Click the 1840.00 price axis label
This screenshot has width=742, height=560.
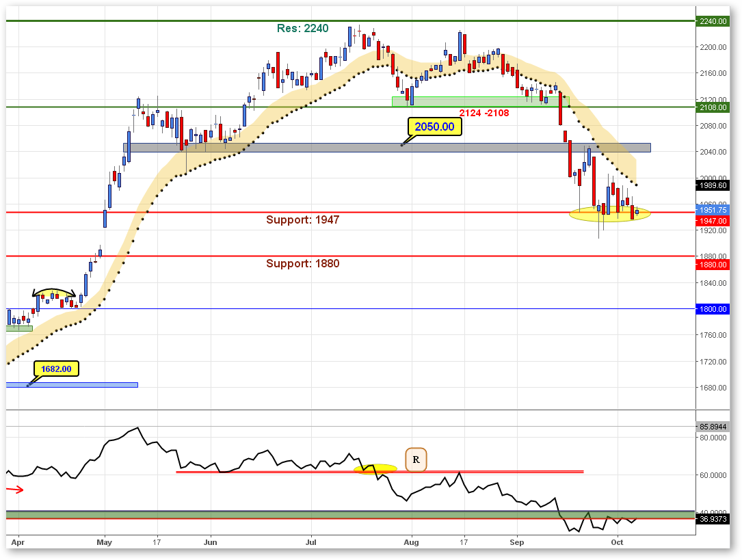(713, 283)
